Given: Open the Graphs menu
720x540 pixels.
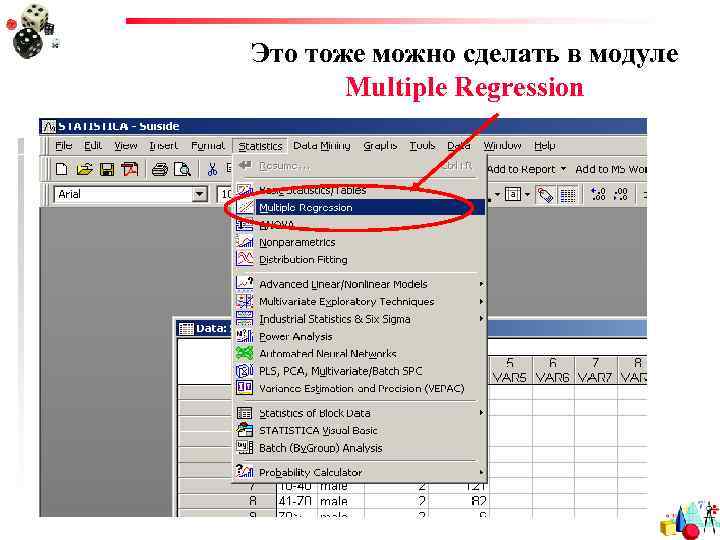Looking at the screenshot, I should click(380, 146).
